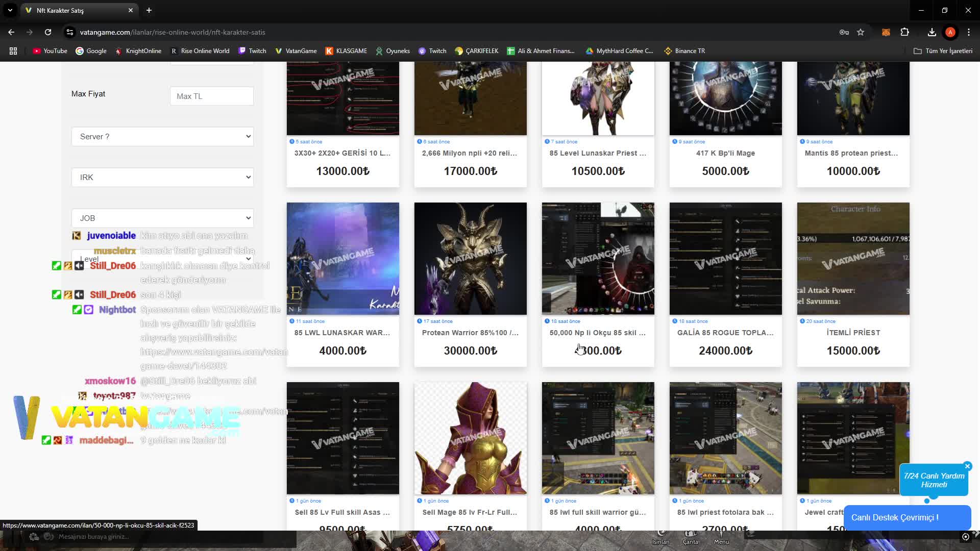Close the Nft Karakter Satış tab
Image resolution: width=980 pixels, height=551 pixels.
tap(131, 10)
